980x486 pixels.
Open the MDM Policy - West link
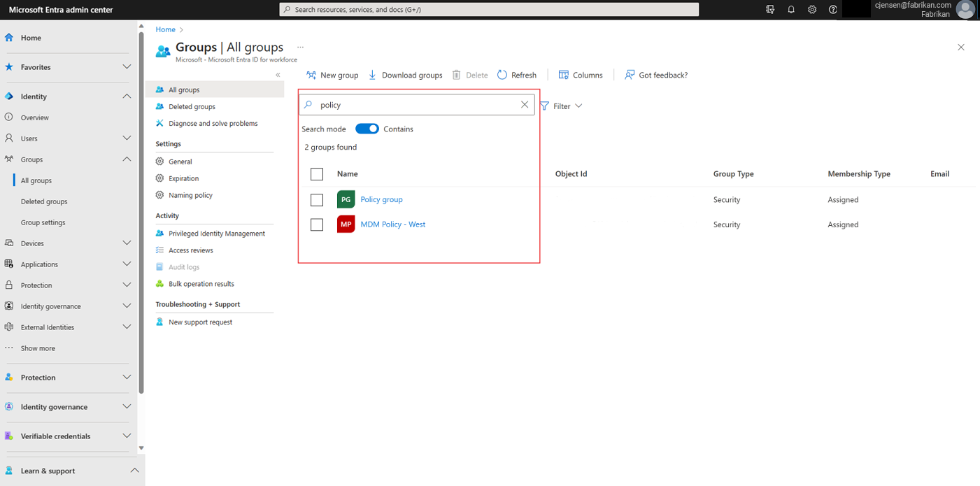click(392, 224)
